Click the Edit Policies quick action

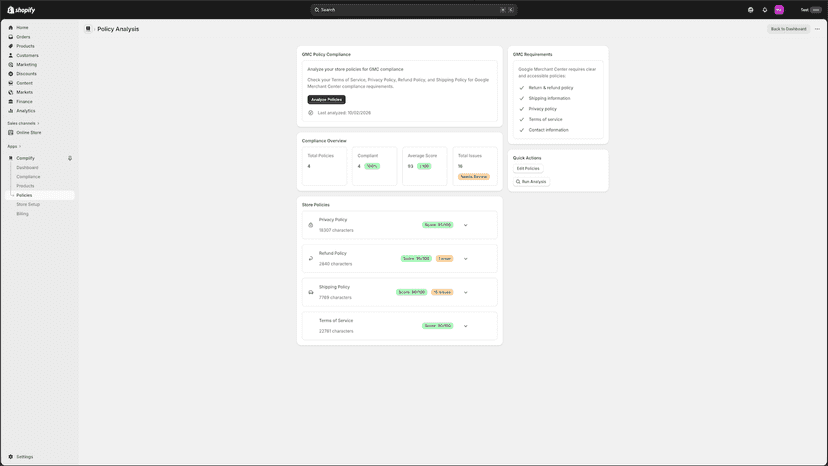click(x=528, y=169)
